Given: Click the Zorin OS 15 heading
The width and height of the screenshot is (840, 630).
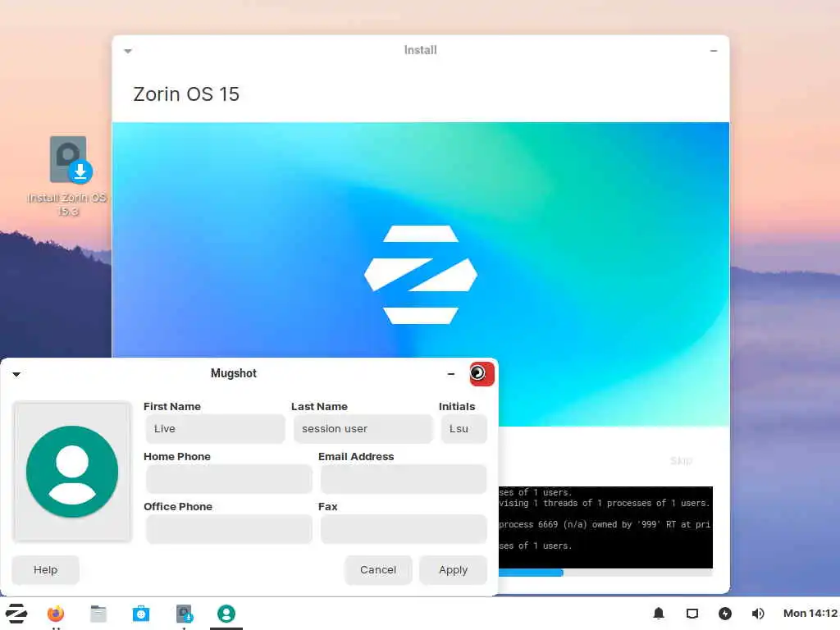Looking at the screenshot, I should (x=186, y=94).
